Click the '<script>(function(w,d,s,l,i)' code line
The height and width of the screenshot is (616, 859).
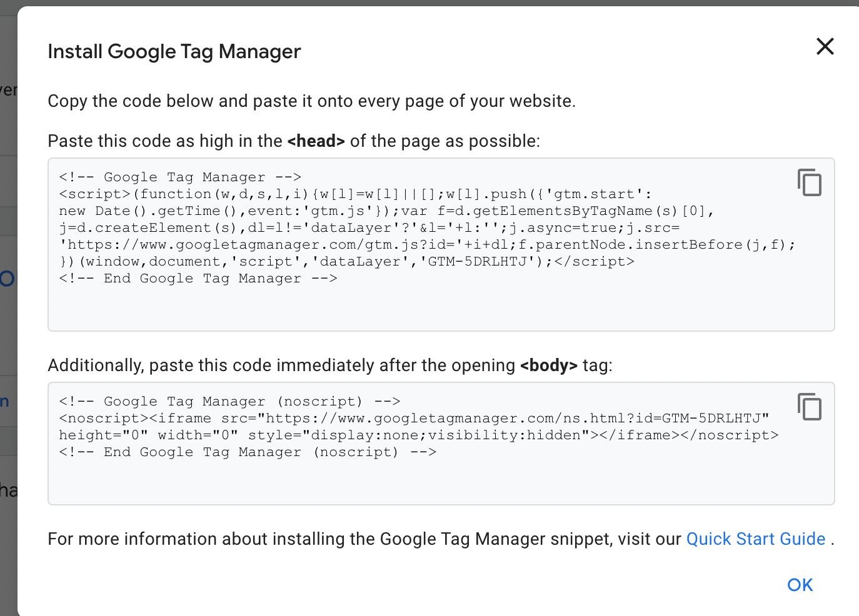356,194
